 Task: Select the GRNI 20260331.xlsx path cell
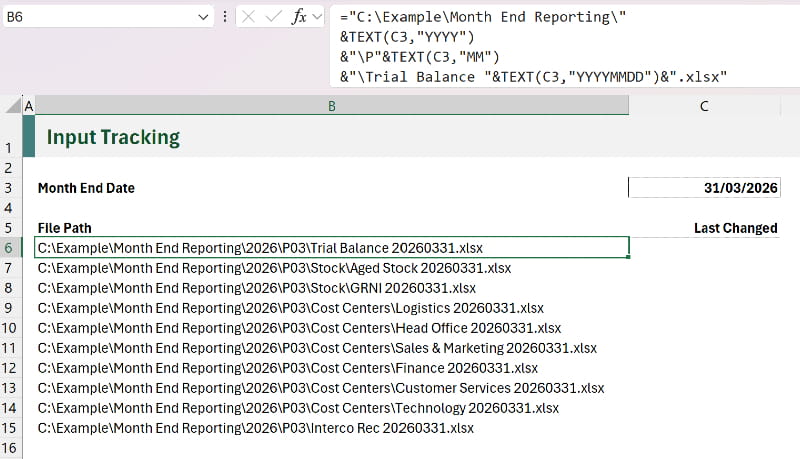click(x=332, y=288)
